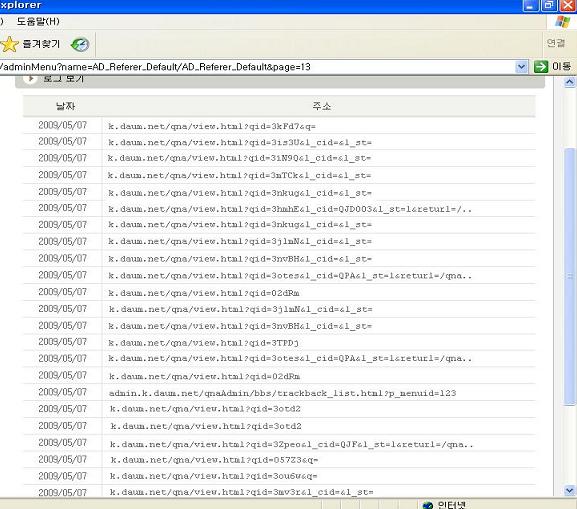577x509 pixels.
Task: Click into the adminMenu address field
Action: coord(258,67)
